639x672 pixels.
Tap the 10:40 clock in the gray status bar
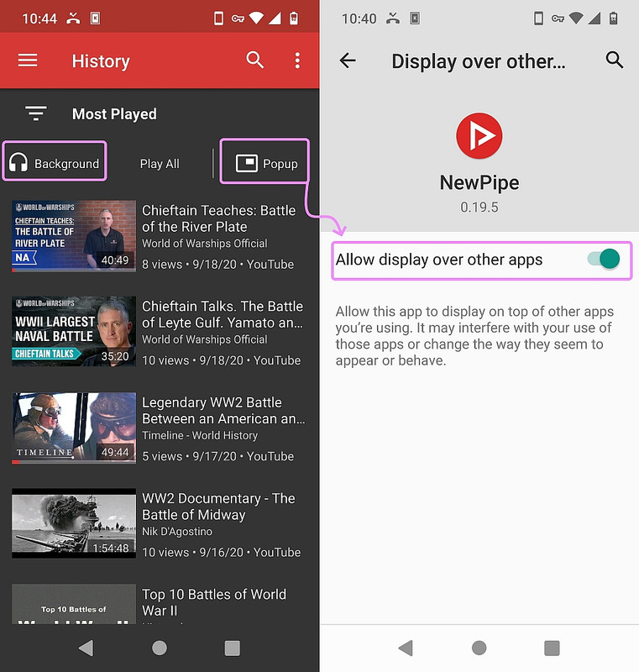tap(359, 18)
